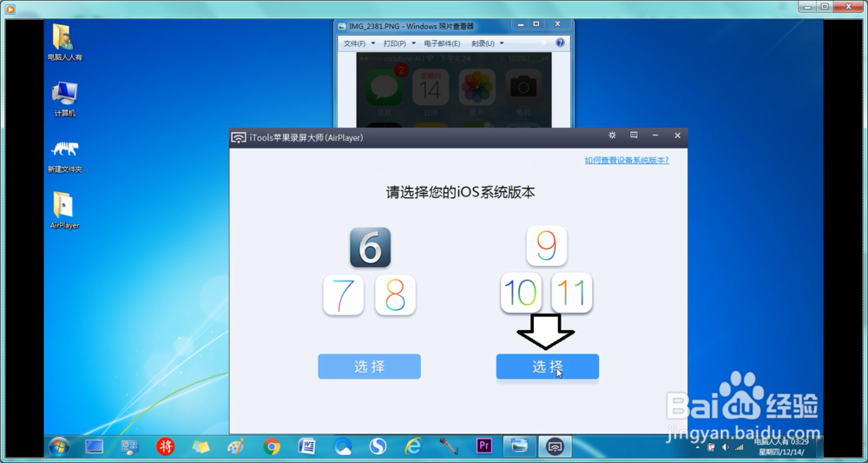868x463 pixels.
Task: Select 计算机 desktop icon
Action: pos(65,99)
